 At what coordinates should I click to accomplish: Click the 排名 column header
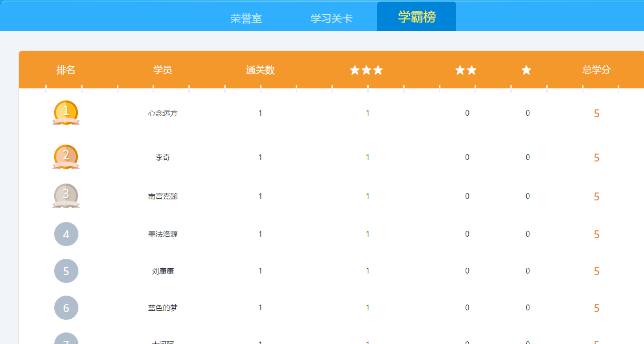click(x=66, y=70)
